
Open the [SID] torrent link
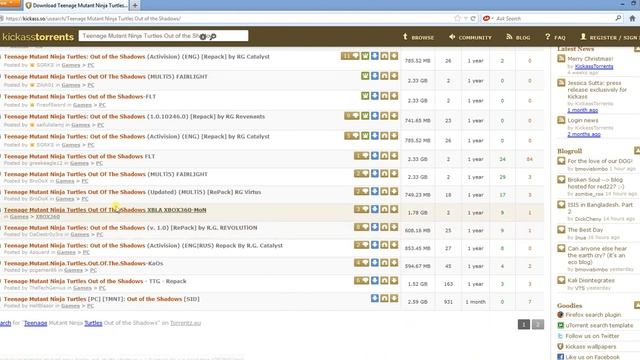[102, 299]
